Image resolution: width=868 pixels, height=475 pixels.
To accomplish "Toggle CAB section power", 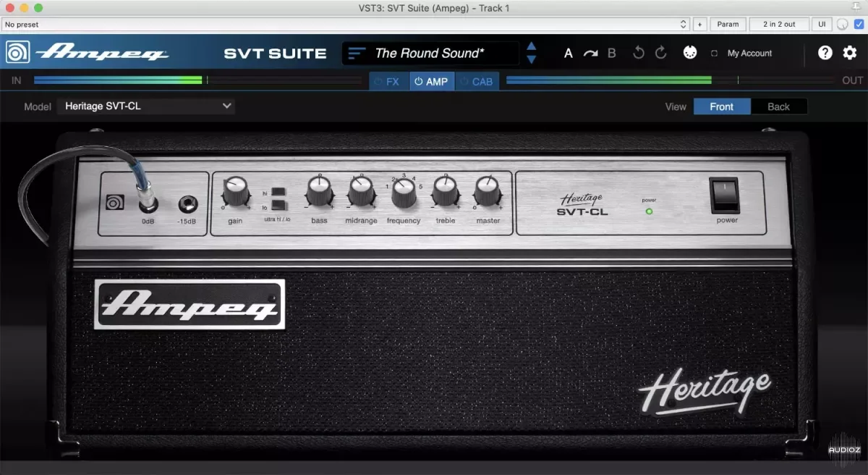I will (464, 82).
